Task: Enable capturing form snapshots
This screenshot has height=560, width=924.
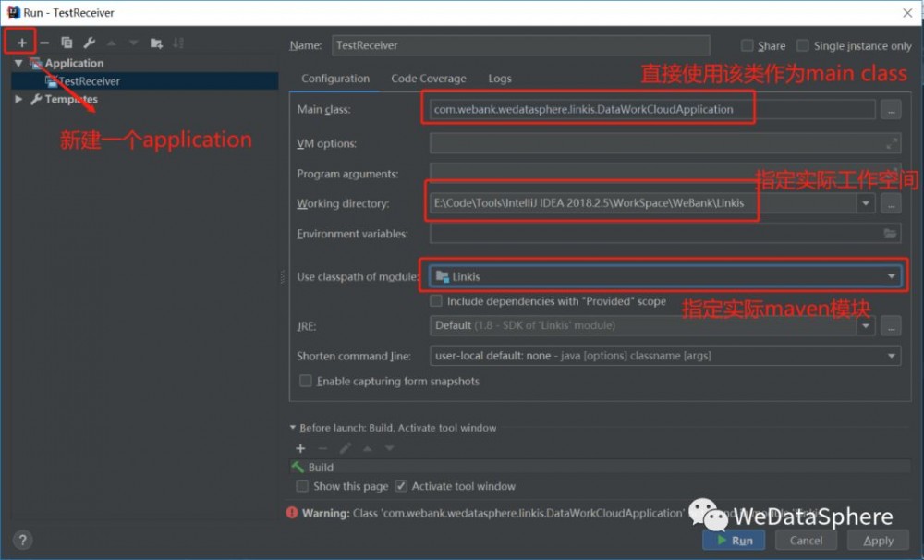Action: [305, 381]
